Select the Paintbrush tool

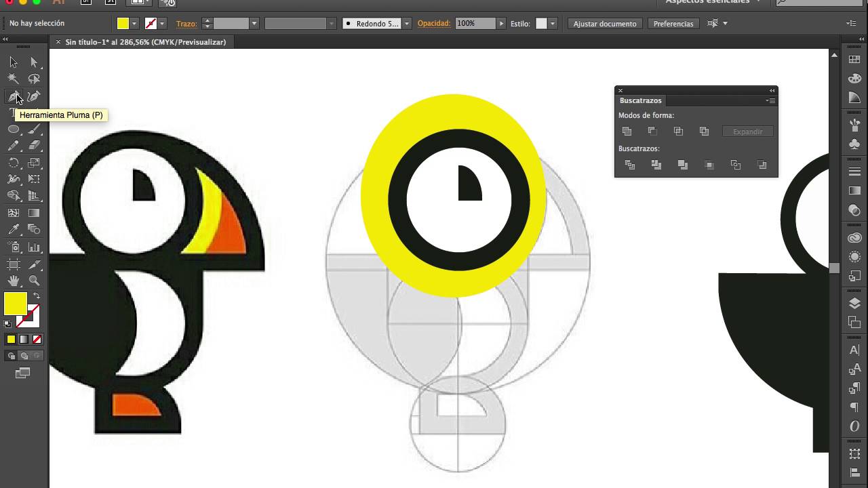(34, 129)
